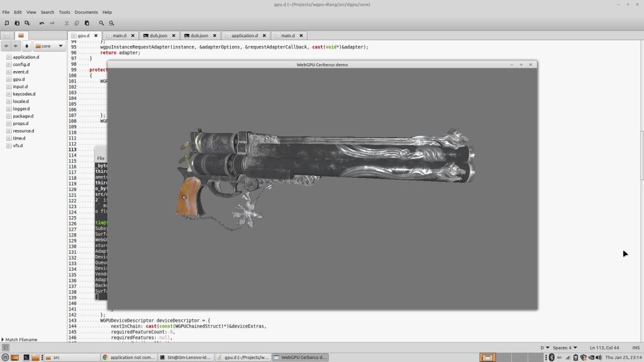Switch to the documents list side panel tab
The height and width of the screenshot is (362, 644).
tap(6, 36)
